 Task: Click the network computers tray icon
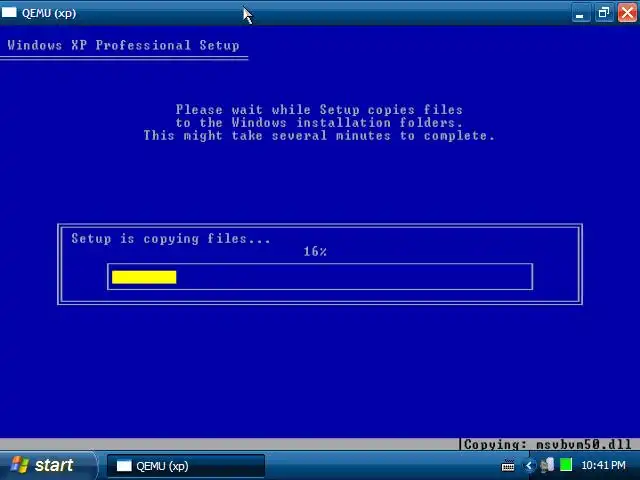pos(547,465)
